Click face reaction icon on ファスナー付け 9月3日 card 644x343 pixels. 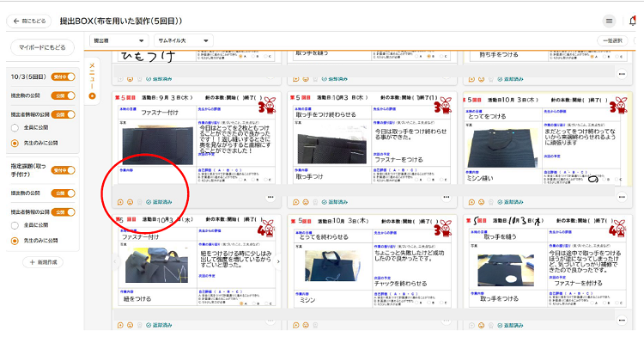(x=130, y=202)
